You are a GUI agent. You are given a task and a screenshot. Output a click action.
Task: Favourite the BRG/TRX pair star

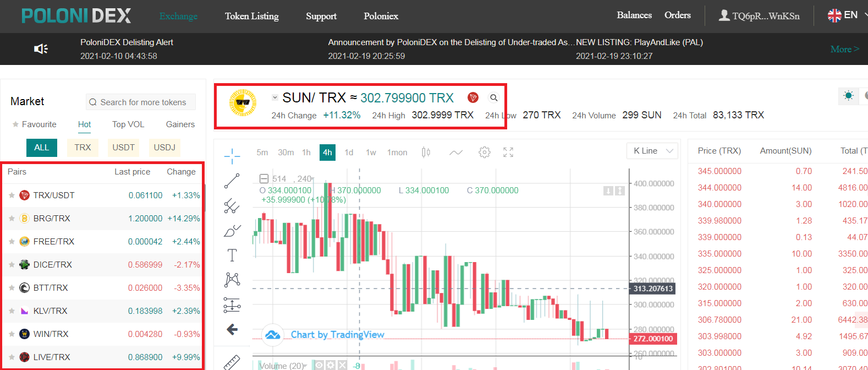click(x=12, y=219)
